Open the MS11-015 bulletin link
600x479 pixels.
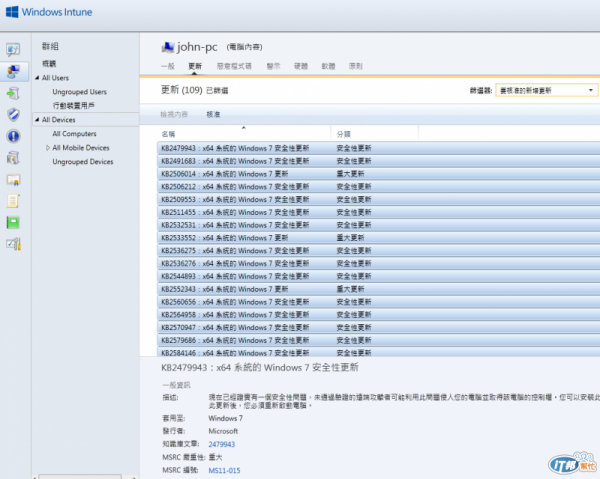[x=224, y=470]
